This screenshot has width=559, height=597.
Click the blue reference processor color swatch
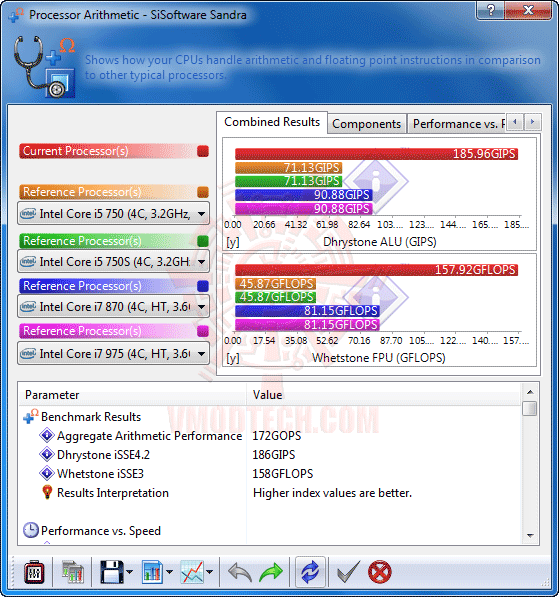(203, 286)
